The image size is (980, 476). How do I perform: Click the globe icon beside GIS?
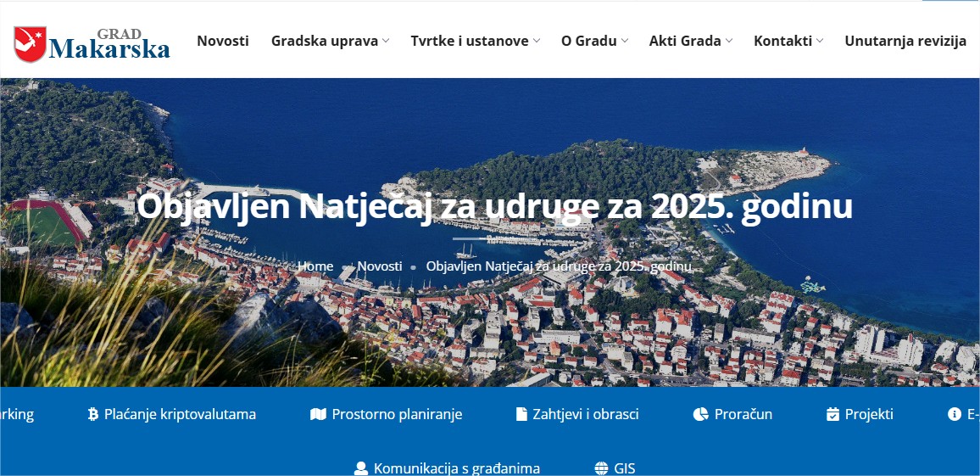(601, 468)
